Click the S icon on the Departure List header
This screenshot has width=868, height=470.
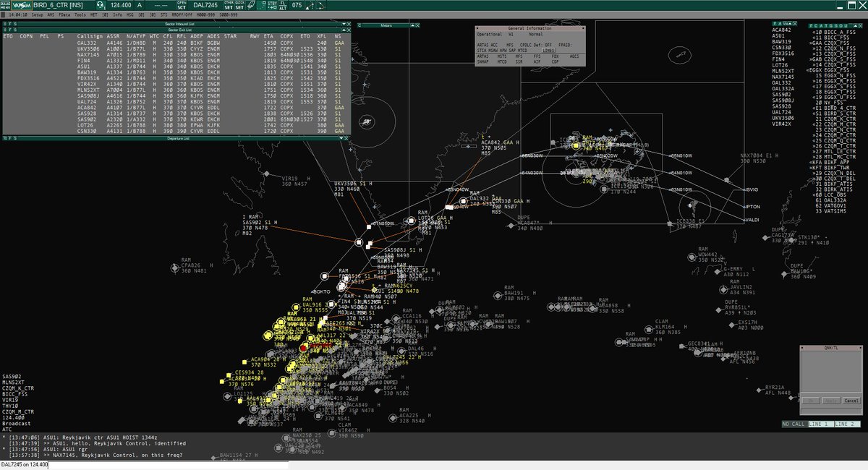click(14, 137)
